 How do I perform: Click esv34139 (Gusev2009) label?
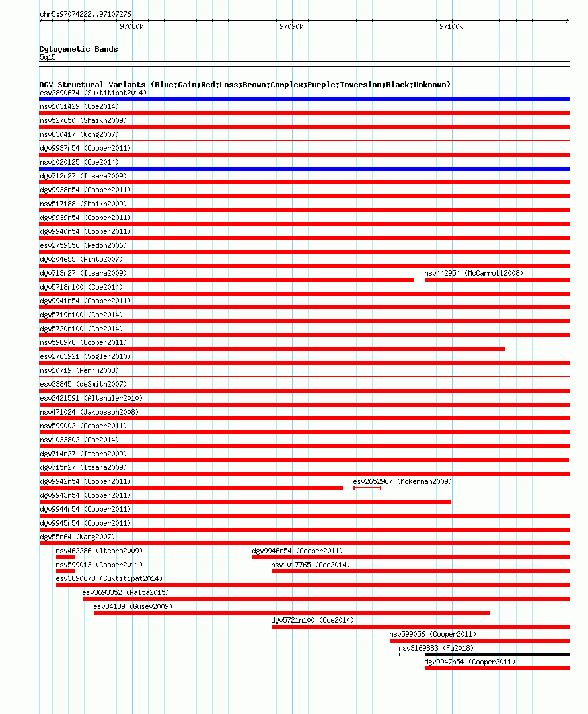pos(133,606)
